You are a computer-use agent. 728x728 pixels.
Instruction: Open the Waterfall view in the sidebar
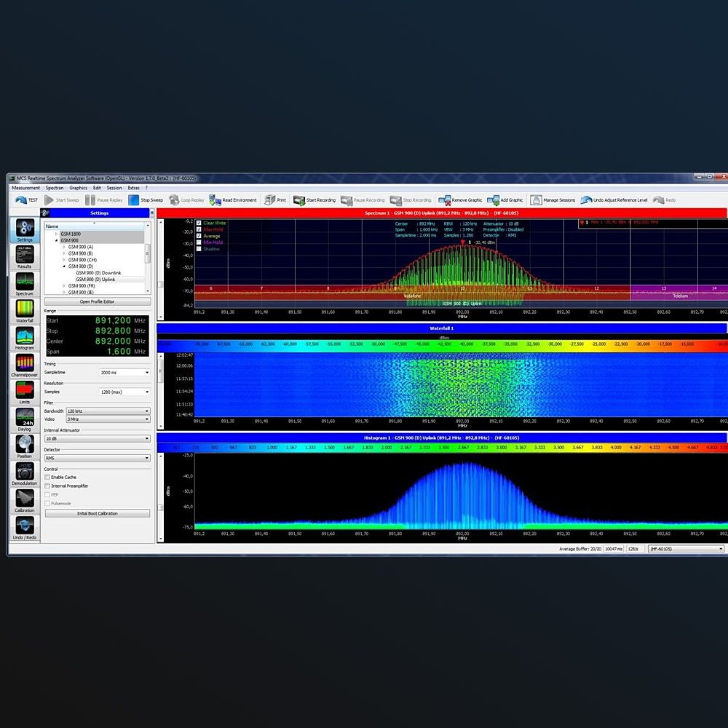tap(24, 309)
